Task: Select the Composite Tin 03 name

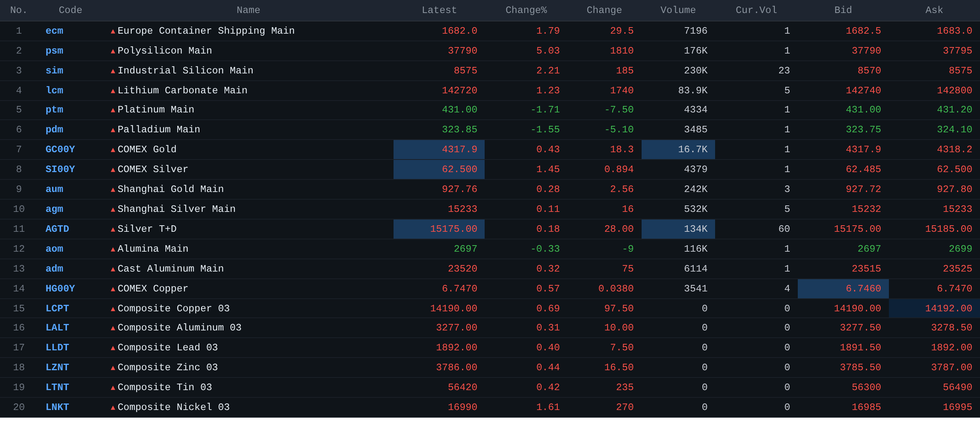Action: pyautogui.click(x=165, y=387)
